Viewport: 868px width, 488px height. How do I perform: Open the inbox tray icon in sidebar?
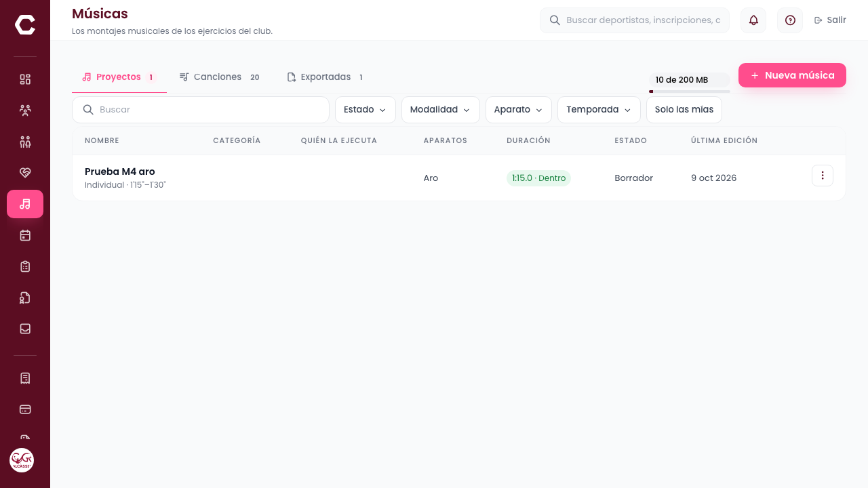click(x=25, y=329)
